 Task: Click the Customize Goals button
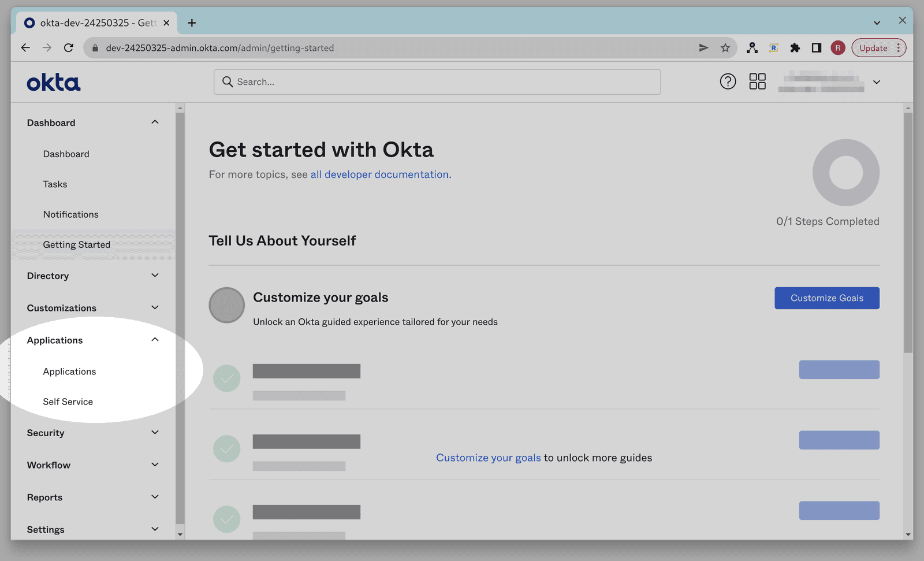tap(827, 298)
